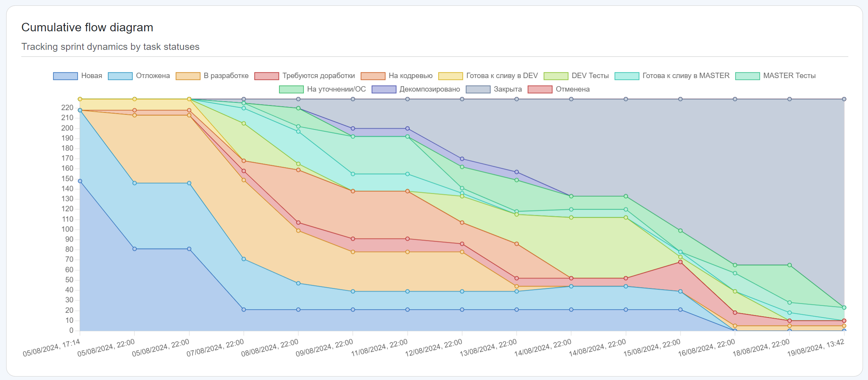Toggle Готова к сливу в MASTER legend
868x380 pixels.
672,76
